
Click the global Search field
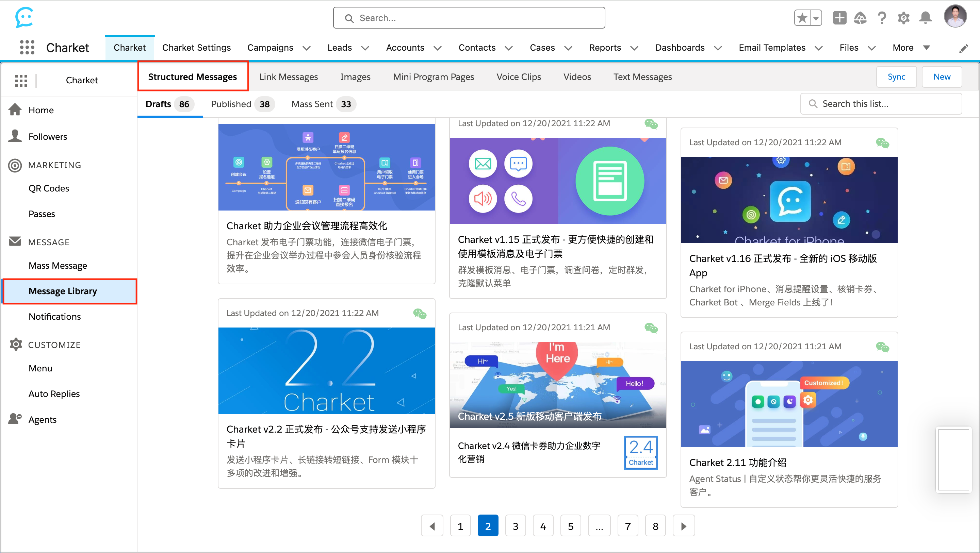469,18
